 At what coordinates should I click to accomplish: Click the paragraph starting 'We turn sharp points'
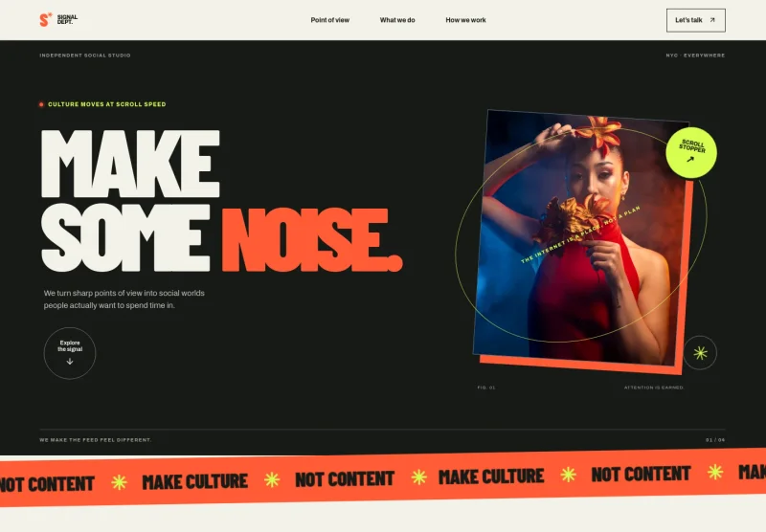pyautogui.click(x=124, y=299)
